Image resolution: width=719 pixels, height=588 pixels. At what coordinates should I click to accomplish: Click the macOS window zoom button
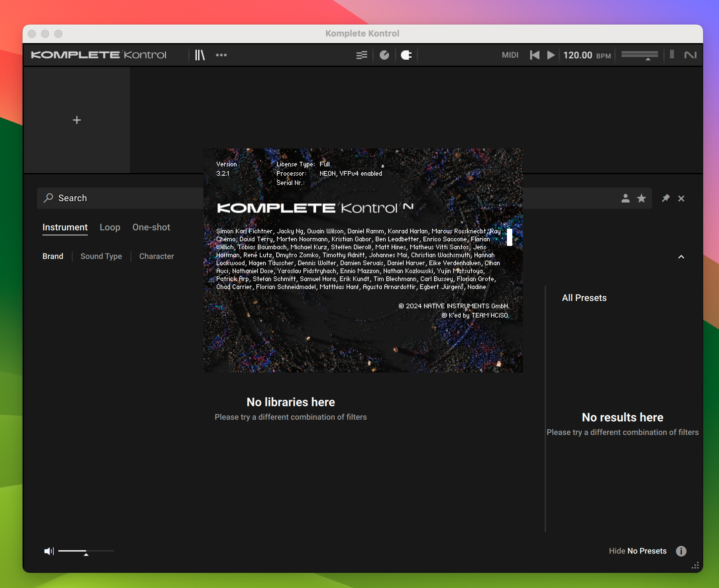tap(58, 34)
